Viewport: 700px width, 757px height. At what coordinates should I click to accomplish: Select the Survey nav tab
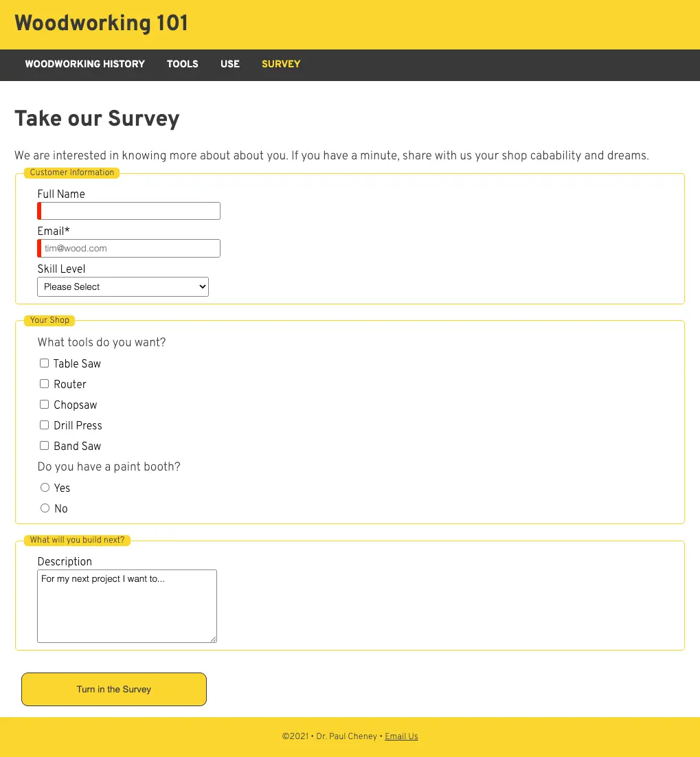[281, 64]
